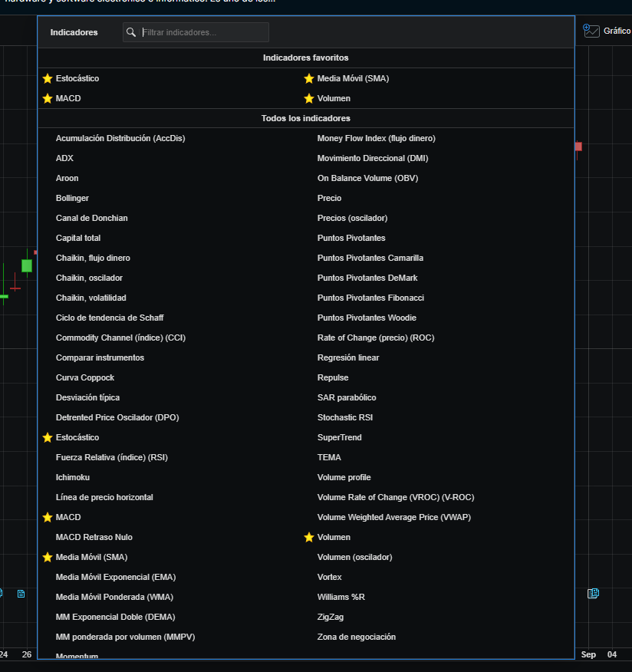Add Media Móvil Exponencial (EMA)
The height and width of the screenshot is (672, 632).
pos(116,578)
